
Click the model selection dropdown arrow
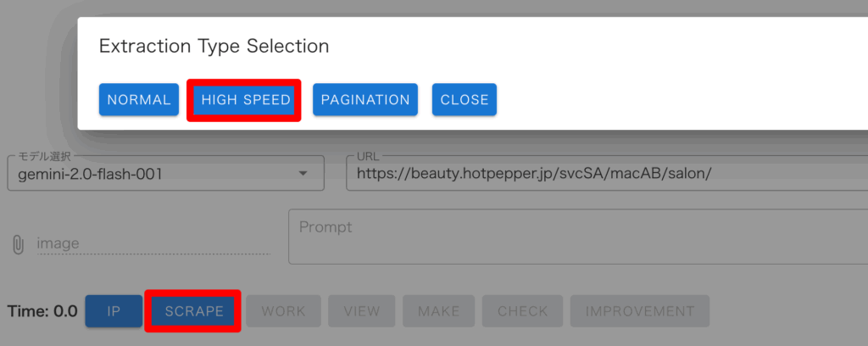click(x=303, y=175)
